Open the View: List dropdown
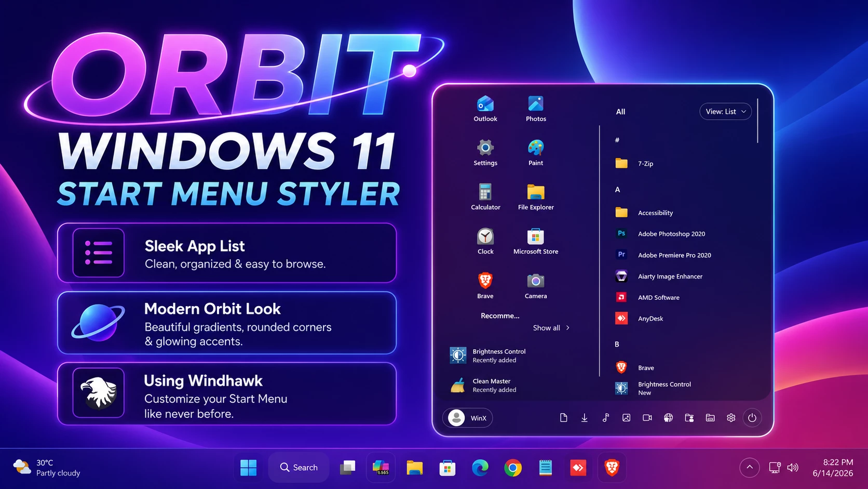 pyautogui.click(x=725, y=112)
